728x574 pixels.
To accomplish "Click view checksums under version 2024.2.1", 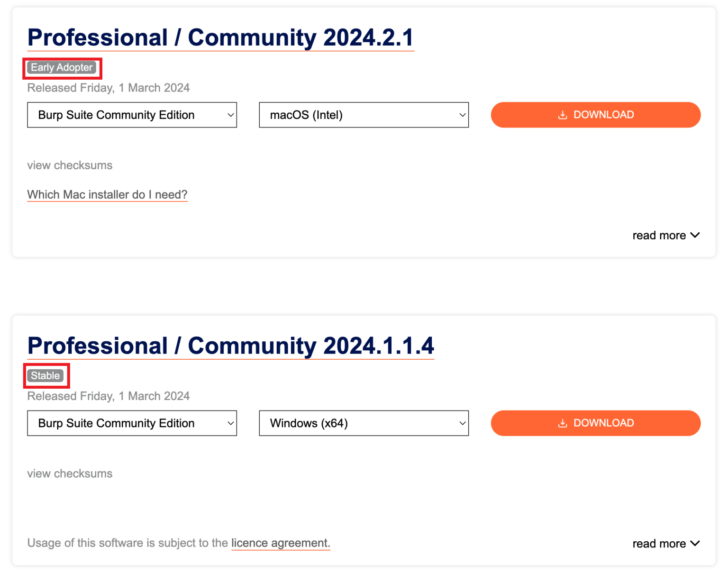I will click(x=70, y=165).
